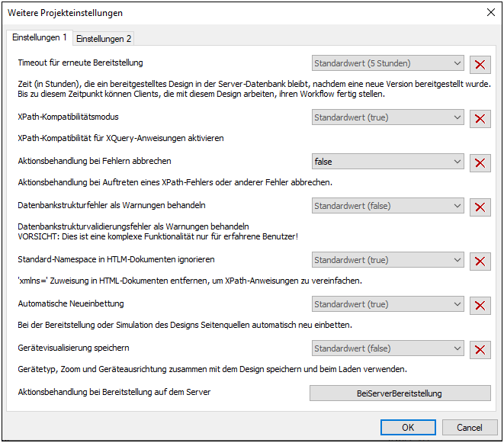Switch to the Einstellungen 2 tab
The height and width of the screenshot is (443, 504).
[x=104, y=39]
